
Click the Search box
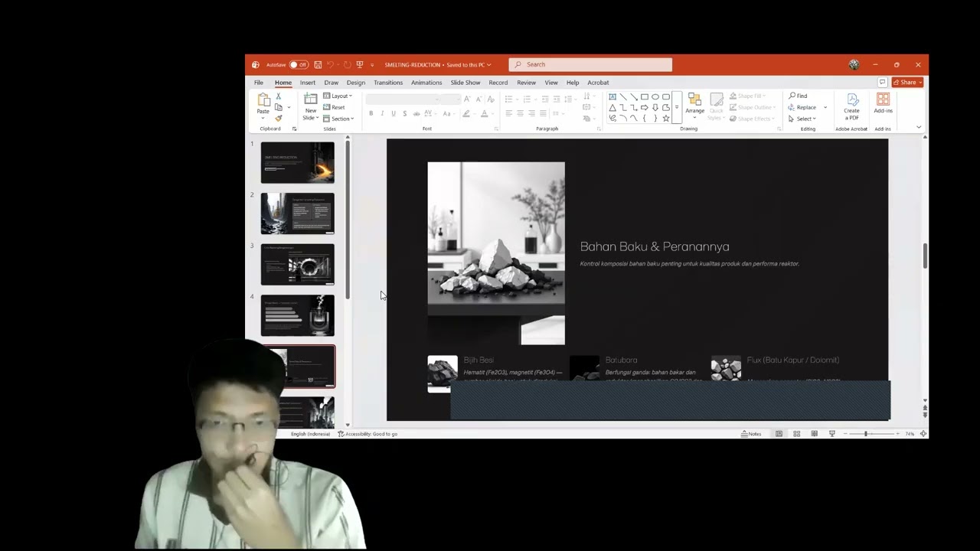[590, 65]
